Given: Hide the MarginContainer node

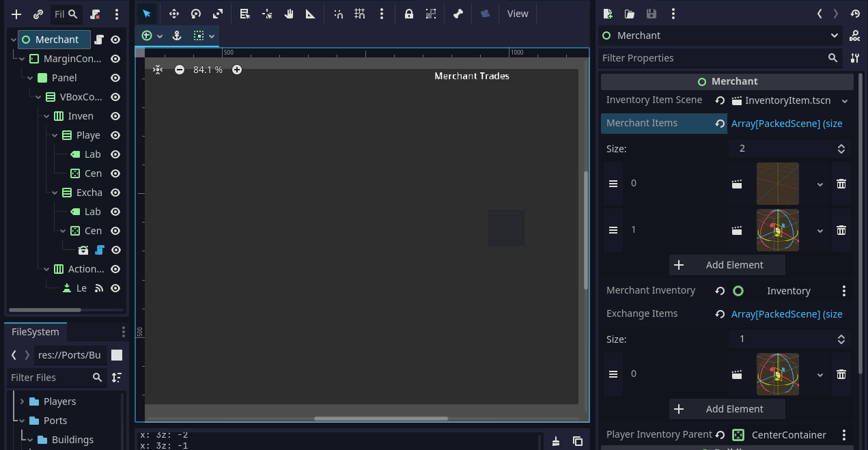Looking at the screenshot, I should [115, 58].
